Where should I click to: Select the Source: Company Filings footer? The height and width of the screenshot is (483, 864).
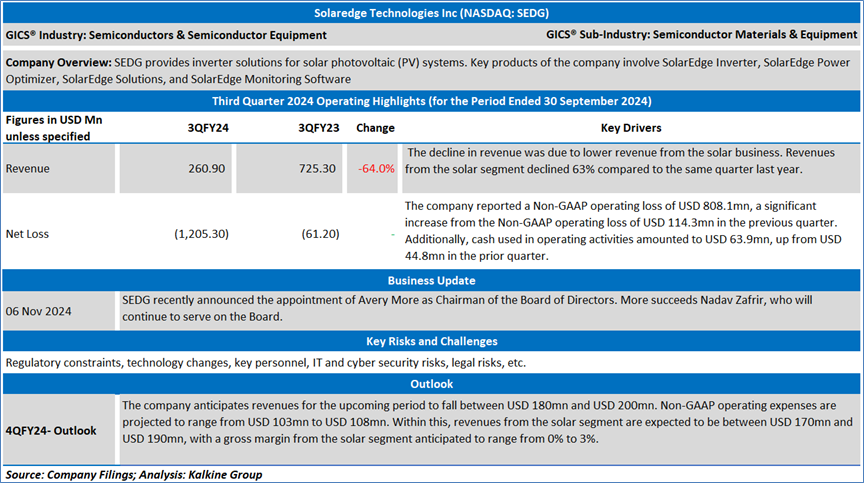point(134,475)
